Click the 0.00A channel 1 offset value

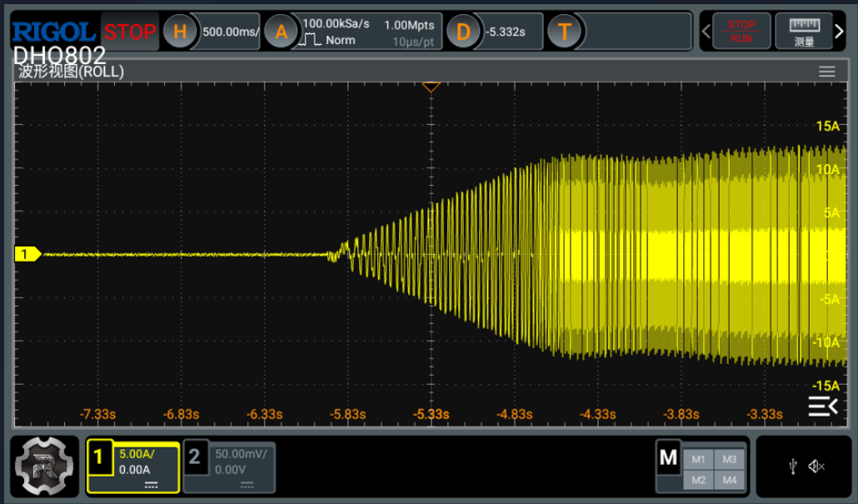(x=134, y=470)
